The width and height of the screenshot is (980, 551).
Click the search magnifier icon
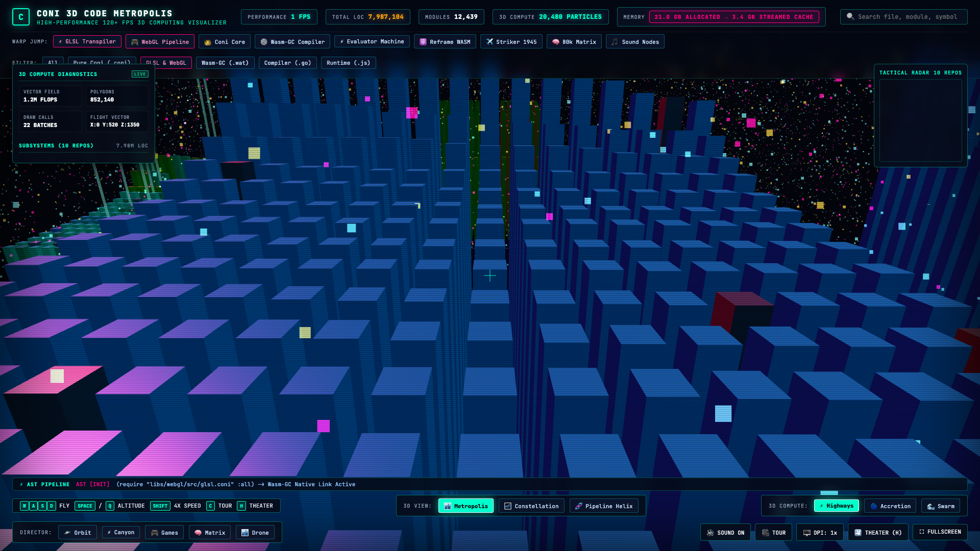click(850, 17)
